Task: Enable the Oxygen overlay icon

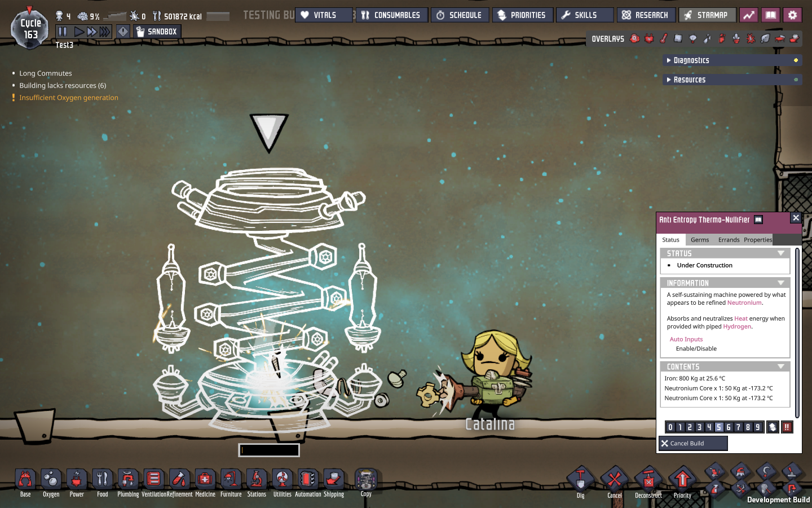Action: [634, 38]
